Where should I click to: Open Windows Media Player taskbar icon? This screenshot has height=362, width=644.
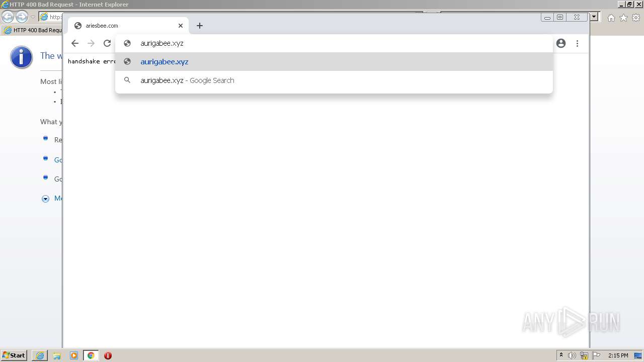click(74, 355)
